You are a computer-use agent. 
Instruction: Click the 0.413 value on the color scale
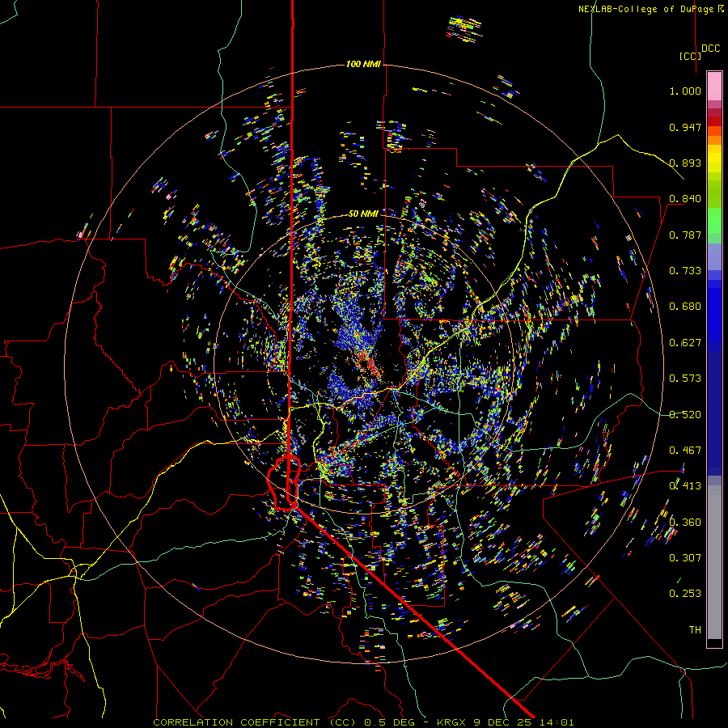pyautogui.click(x=685, y=486)
